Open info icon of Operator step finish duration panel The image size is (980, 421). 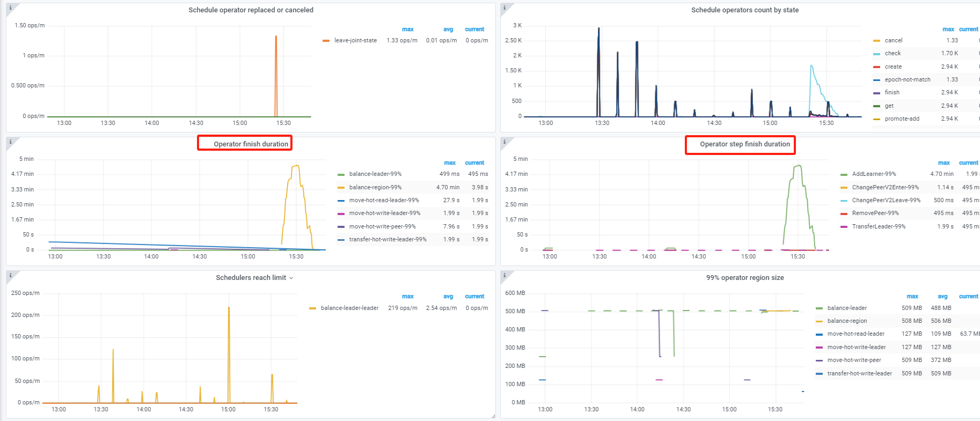click(x=504, y=142)
